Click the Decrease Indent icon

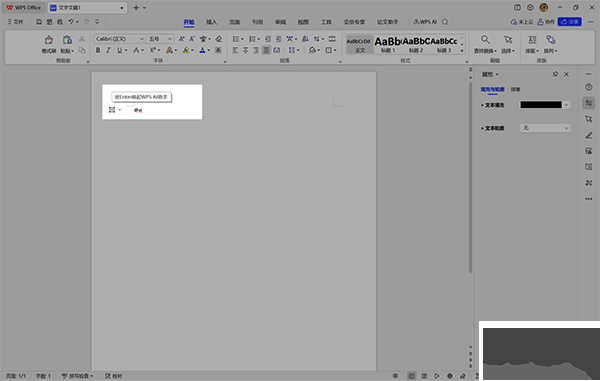[x=268, y=39]
